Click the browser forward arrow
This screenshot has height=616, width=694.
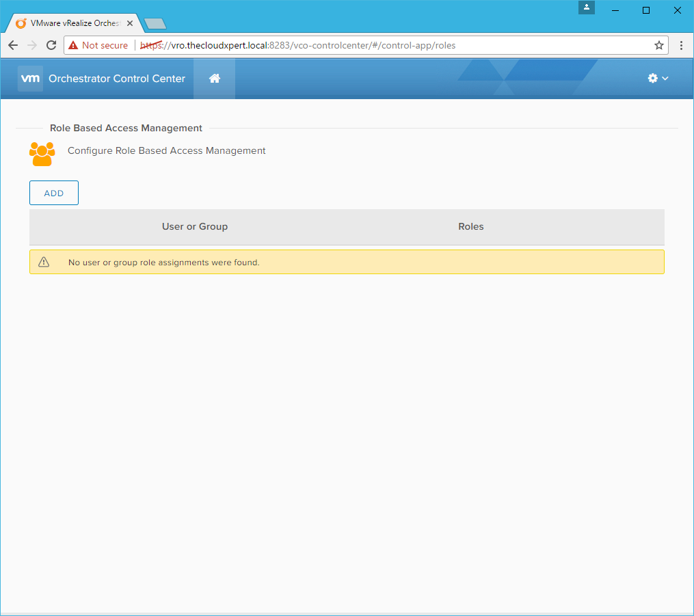31,45
